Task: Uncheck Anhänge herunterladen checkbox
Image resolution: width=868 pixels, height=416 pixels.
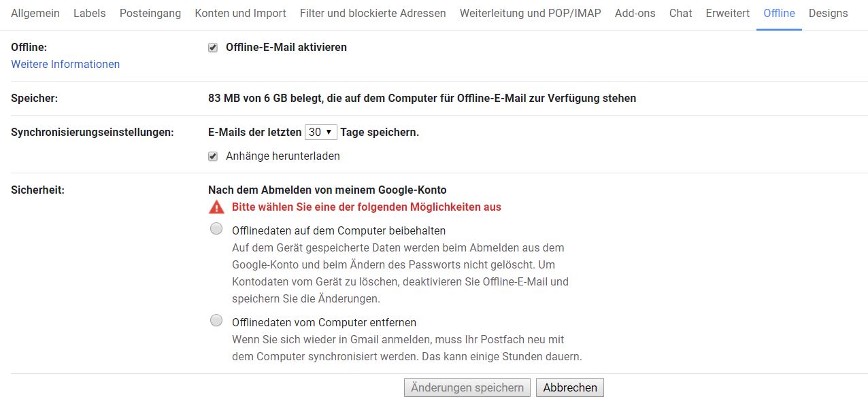Action: (x=213, y=156)
